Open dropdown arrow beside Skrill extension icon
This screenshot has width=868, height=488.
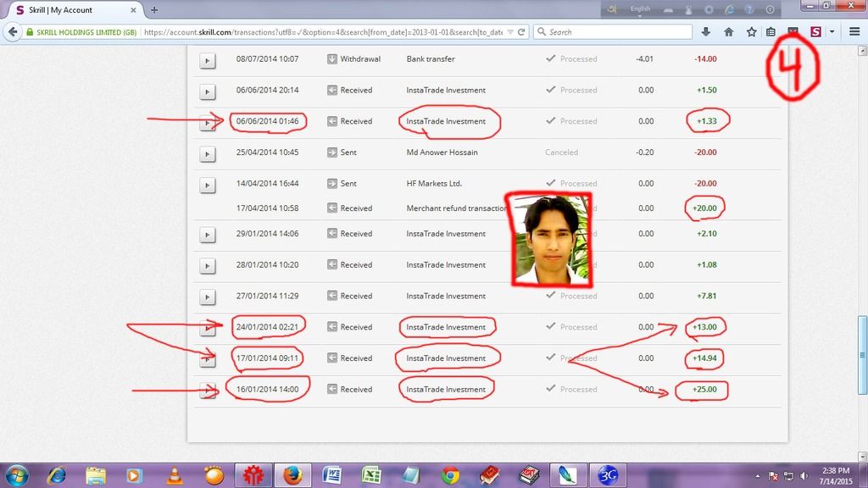coord(832,32)
